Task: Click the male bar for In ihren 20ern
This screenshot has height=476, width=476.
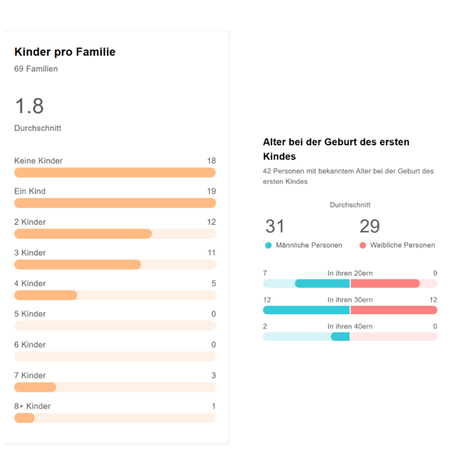Action: tap(322, 284)
